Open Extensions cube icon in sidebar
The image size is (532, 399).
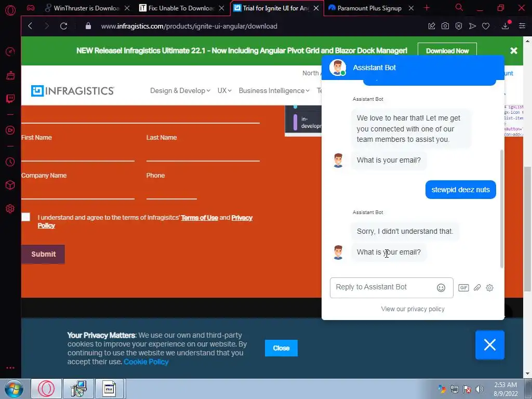[10, 185]
